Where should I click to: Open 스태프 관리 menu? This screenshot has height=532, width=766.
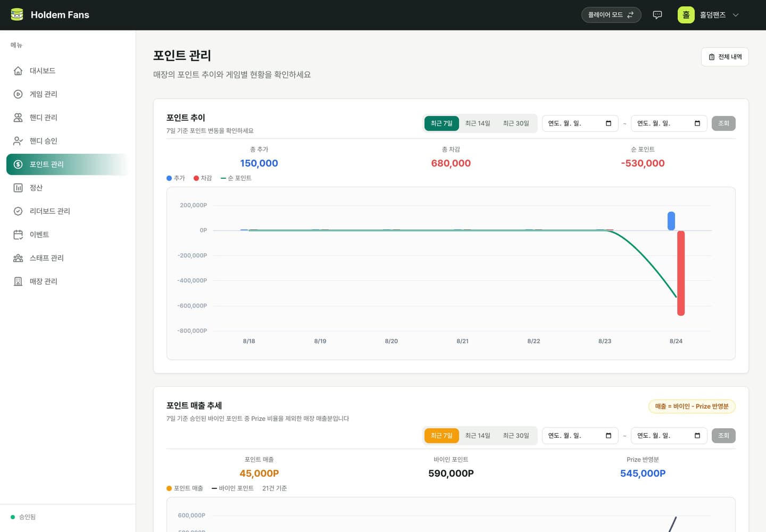click(68, 258)
